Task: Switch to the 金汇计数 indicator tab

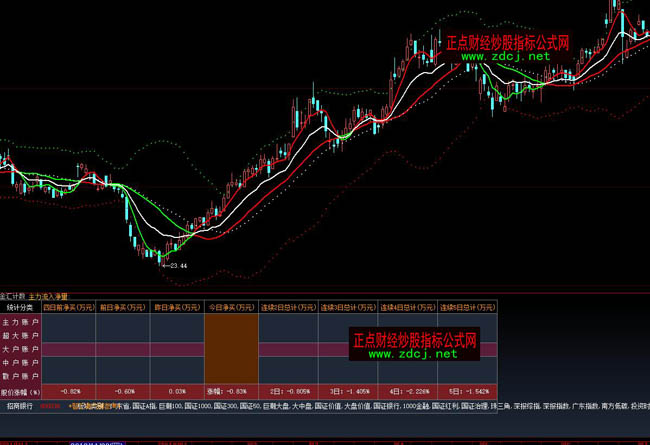Action: pyautogui.click(x=13, y=296)
